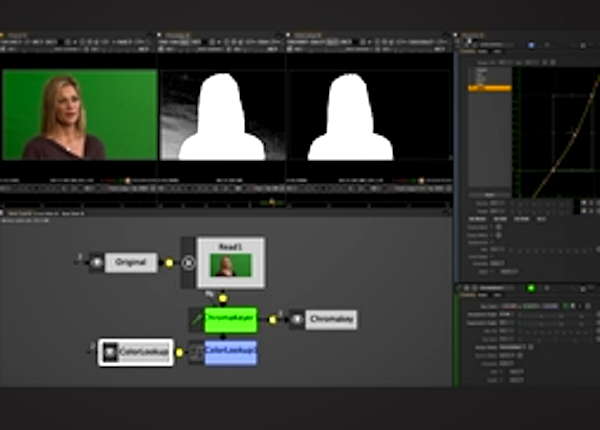Select the node graph panel tab
The width and height of the screenshot is (600, 430).
20,212
